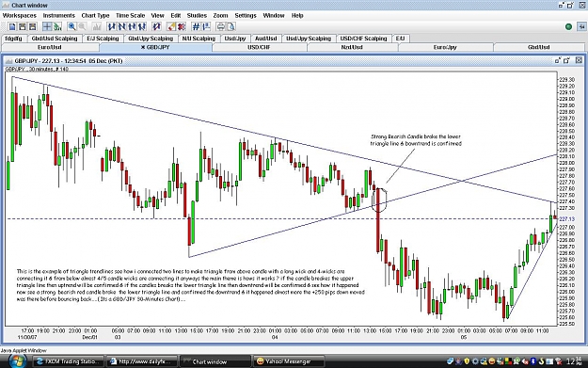Select the Nzd/Usd chart tab

click(352, 47)
